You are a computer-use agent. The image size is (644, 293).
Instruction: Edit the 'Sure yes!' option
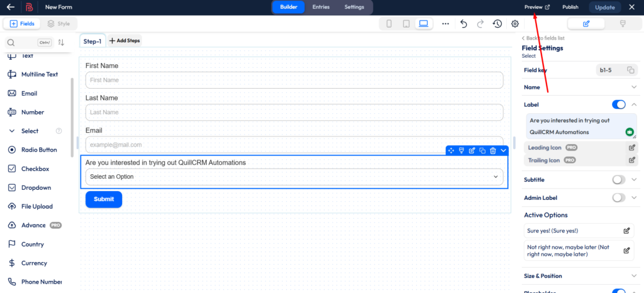click(x=626, y=231)
